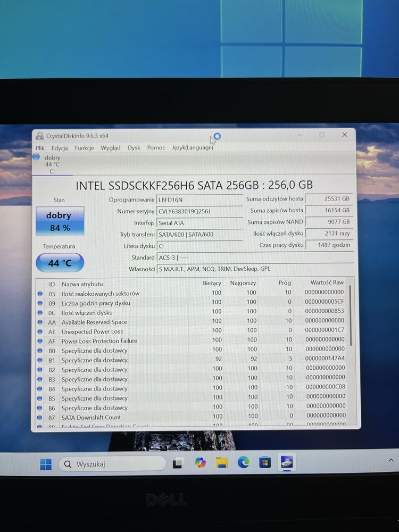Click the Próg column header
399x532 pixels.
pos(285,282)
